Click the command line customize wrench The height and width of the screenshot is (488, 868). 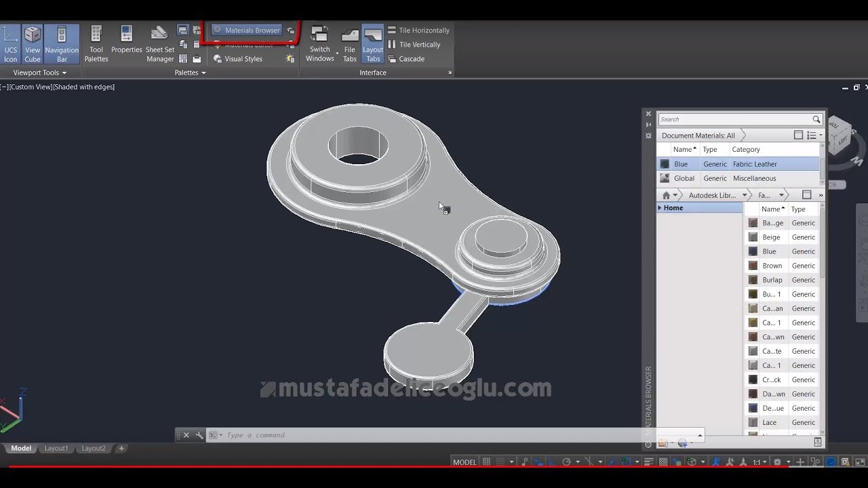click(199, 435)
